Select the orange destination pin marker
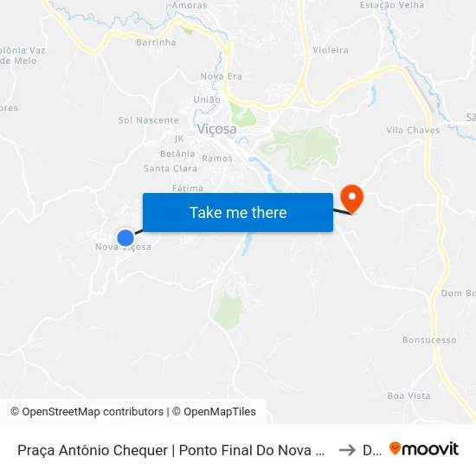Screen dimensions: 476x476 [x=352, y=199]
